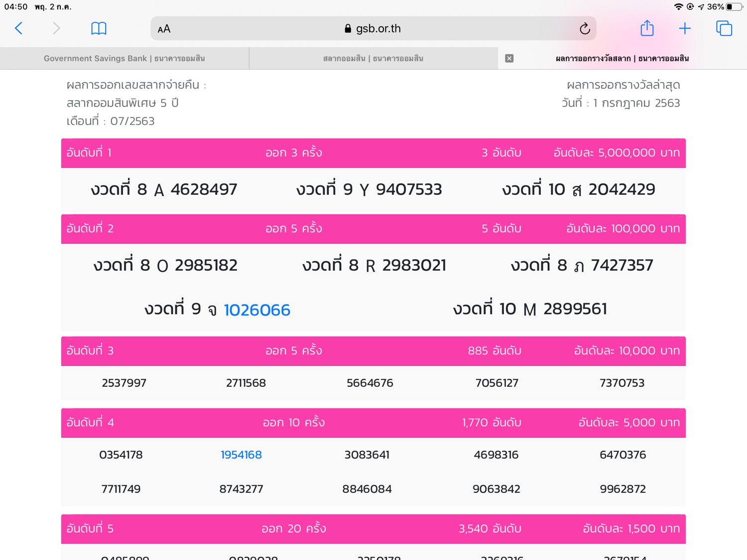The height and width of the screenshot is (560, 747).
Task: Tap the อันดับละ 10,000 บาท prize amount
Action: (627, 350)
